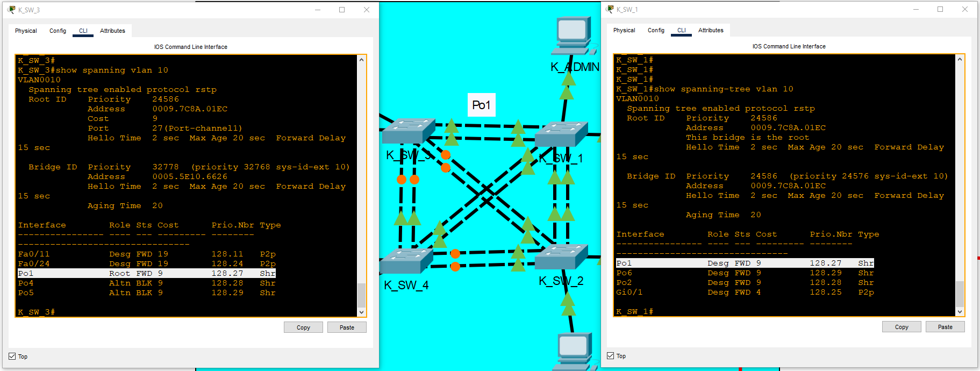The image size is (980, 371).
Task: Click the K_SW_3 window title icon
Action: pyautogui.click(x=11, y=10)
